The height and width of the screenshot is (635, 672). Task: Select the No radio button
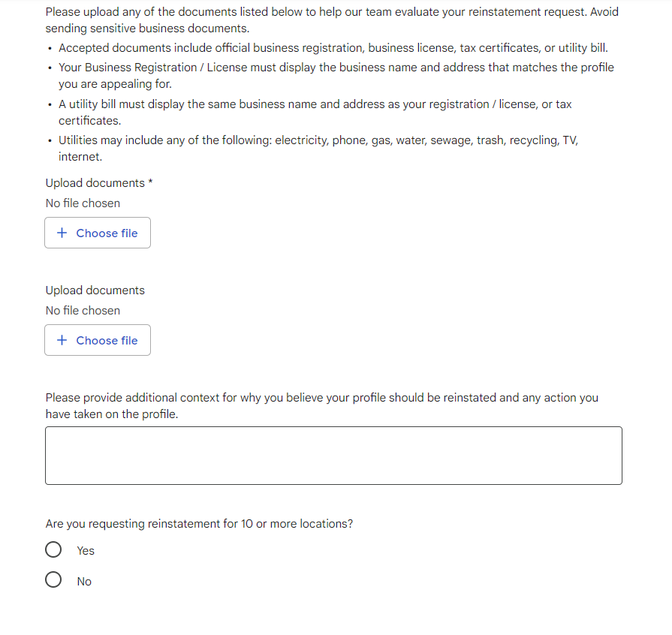tap(53, 579)
